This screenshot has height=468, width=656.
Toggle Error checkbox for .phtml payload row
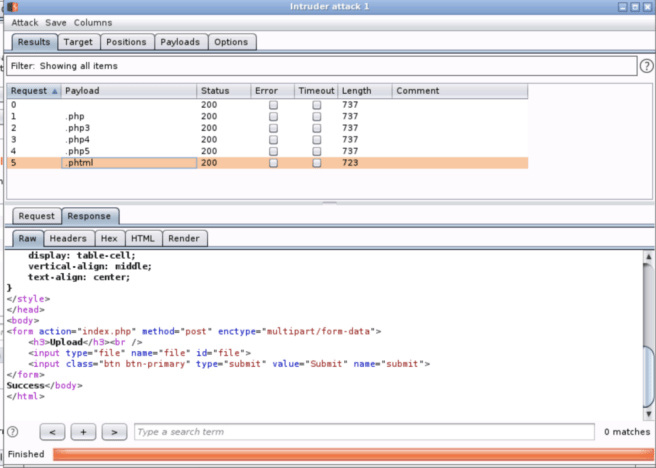coord(273,163)
